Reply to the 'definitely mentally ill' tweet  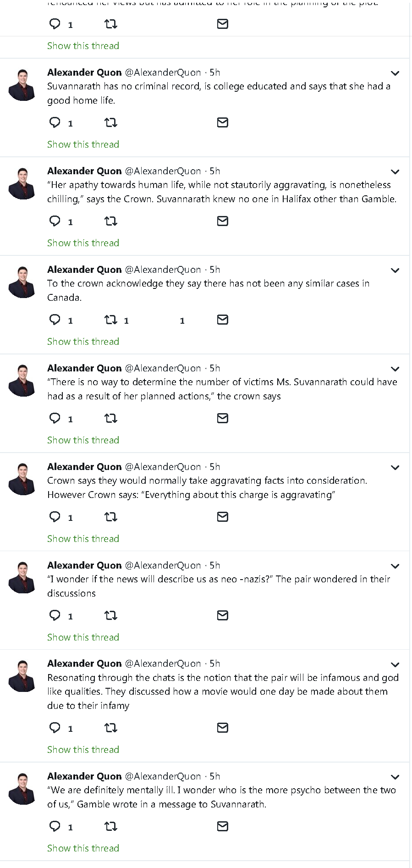tap(55, 826)
